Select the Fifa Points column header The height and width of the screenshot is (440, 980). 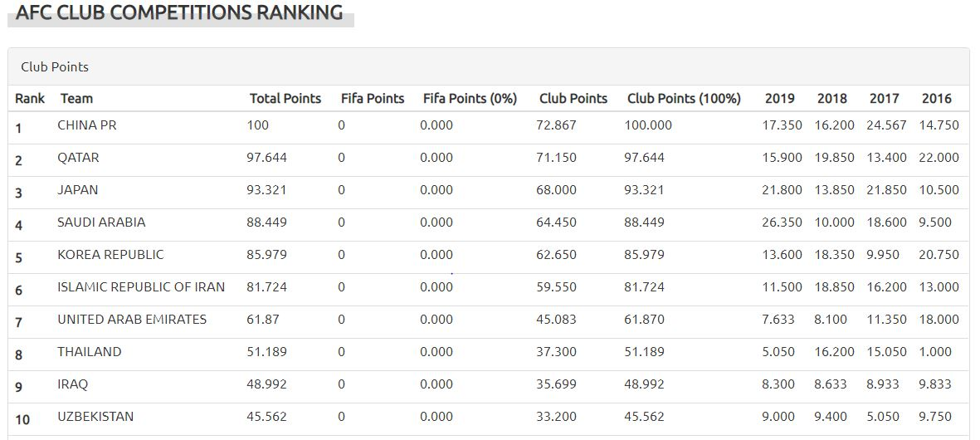pyautogui.click(x=373, y=99)
